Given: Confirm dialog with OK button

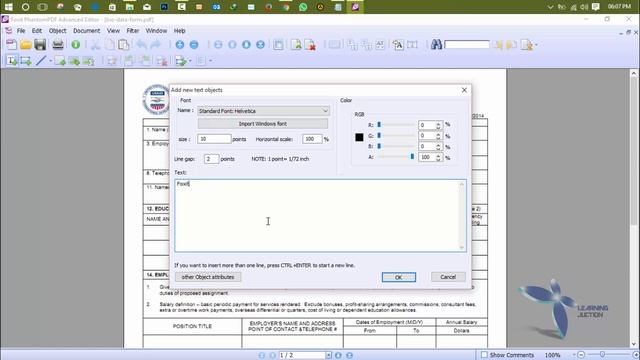Looking at the screenshot, I should coord(399,277).
